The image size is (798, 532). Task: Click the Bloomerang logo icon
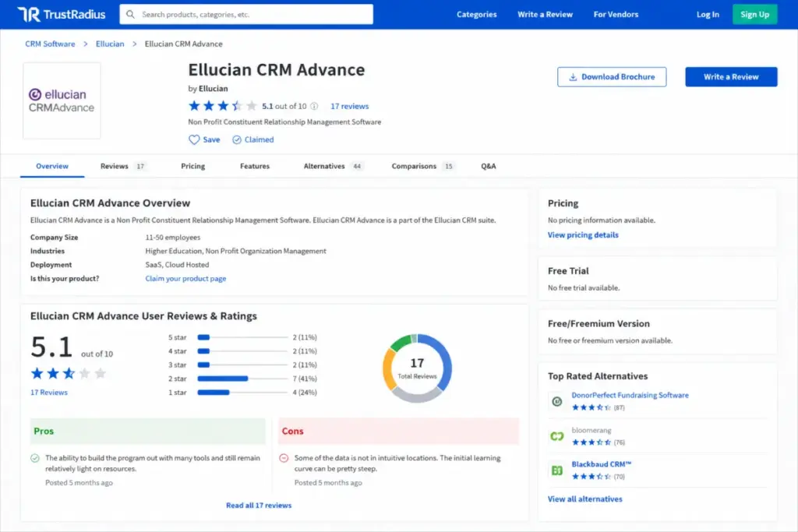coord(557,436)
